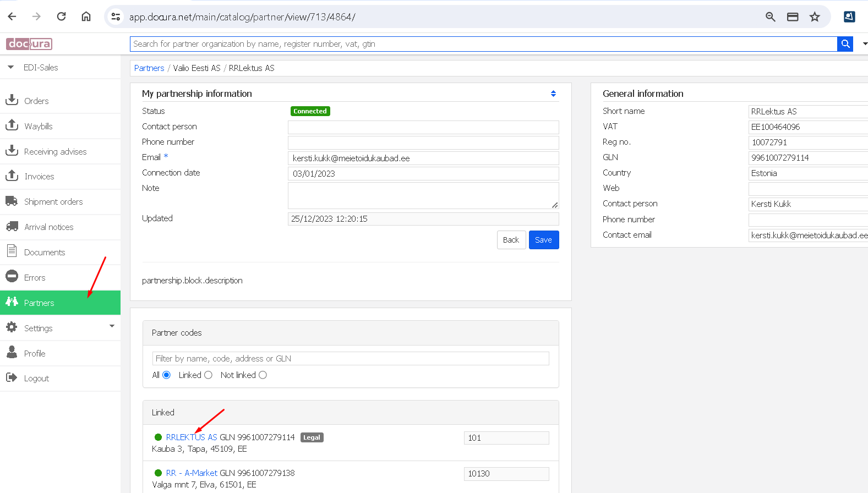Viewport: 868px width, 493px height.
Task: Click the Phone number field in General information
Action: coord(808,220)
